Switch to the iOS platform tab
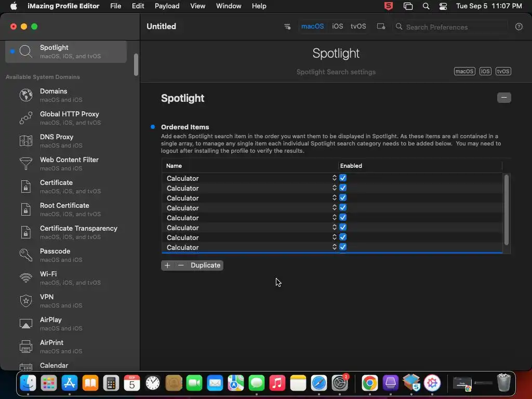Image resolution: width=532 pixels, height=399 pixels. pos(337,26)
